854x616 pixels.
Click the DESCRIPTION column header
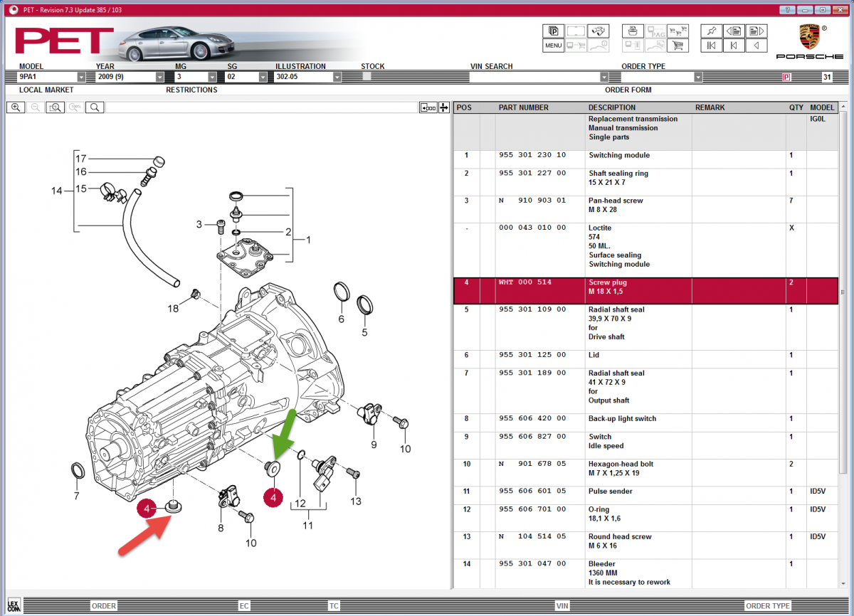tap(612, 107)
